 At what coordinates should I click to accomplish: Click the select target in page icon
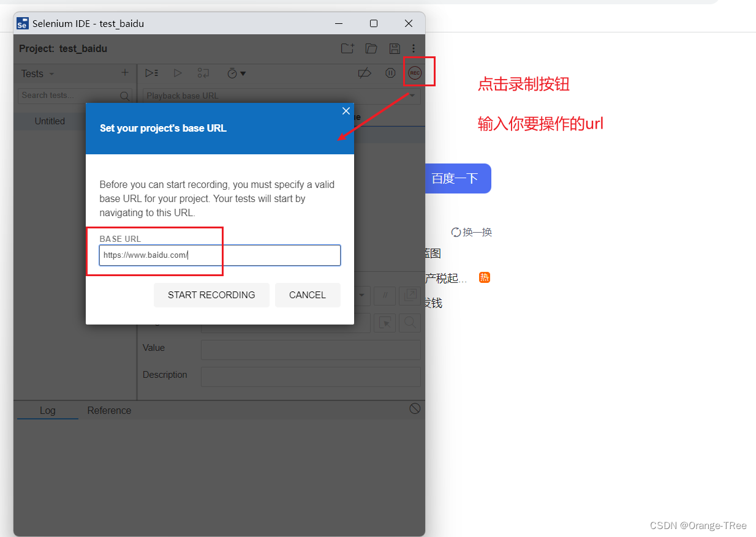[385, 323]
